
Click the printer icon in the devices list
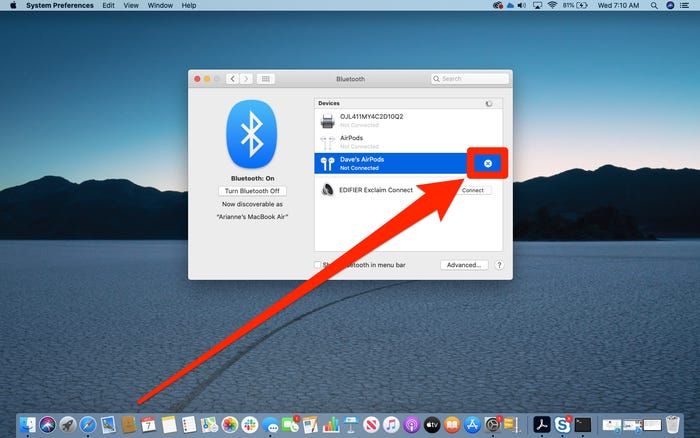tap(328, 121)
